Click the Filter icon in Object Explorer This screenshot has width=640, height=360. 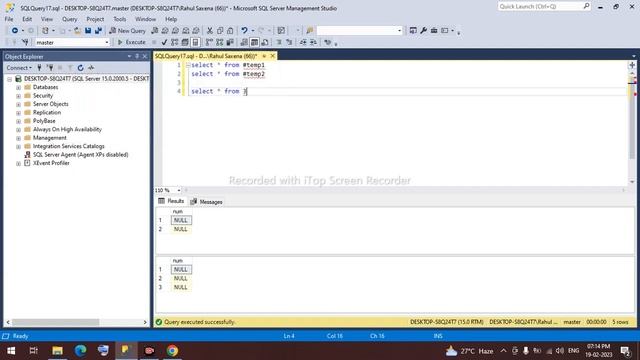point(70,68)
